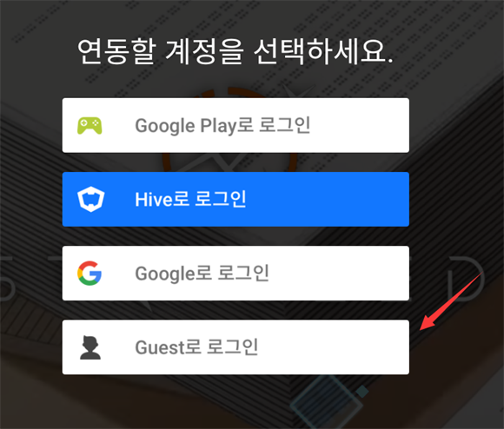
Task: Click the red arrow pointing at Guest
Action: pyautogui.click(x=451, y=300)
